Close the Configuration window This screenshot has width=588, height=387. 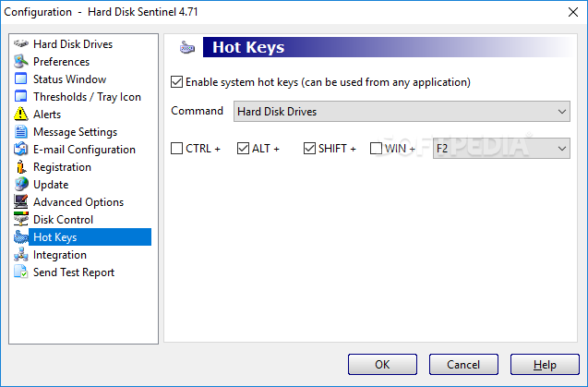[573, 12]
